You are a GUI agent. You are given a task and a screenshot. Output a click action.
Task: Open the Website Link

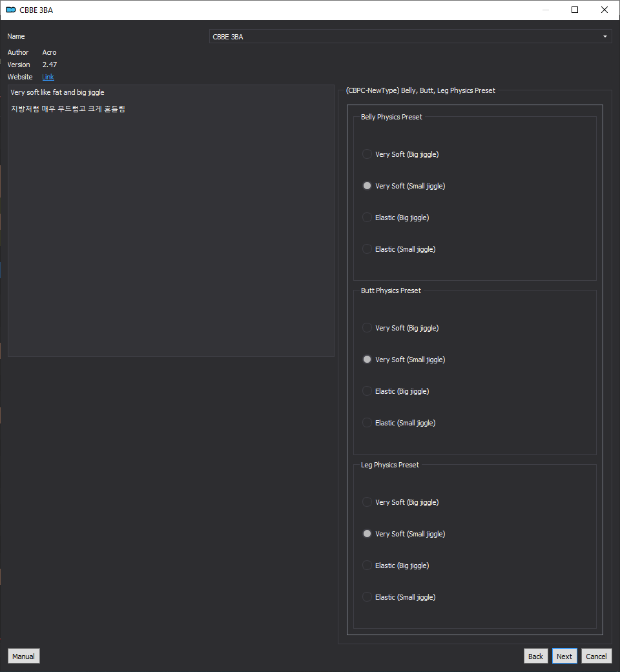pyautogui.click(x=48, y=77)
